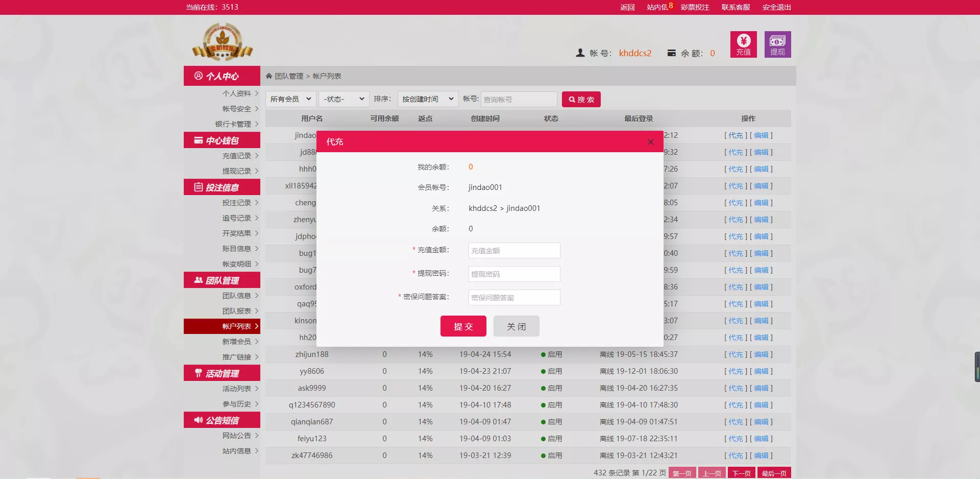Click the document icon beside 投注信息
980x479 pixels.
[199, 187]
